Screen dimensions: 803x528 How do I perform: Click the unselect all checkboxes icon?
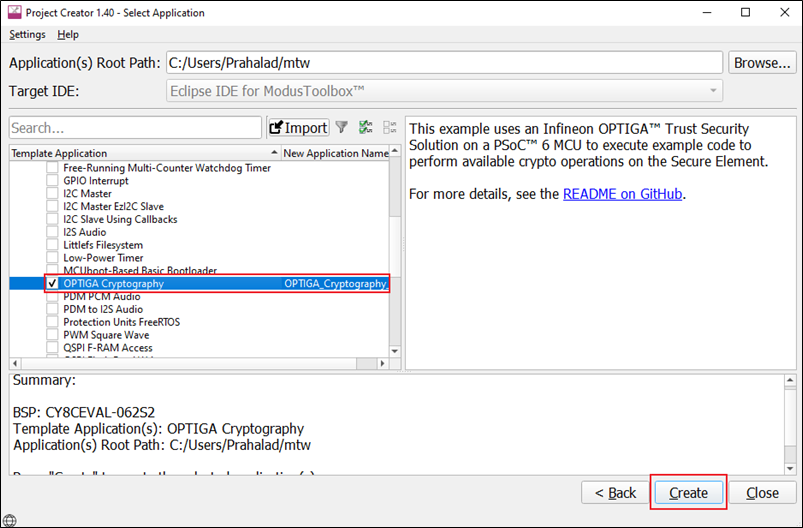click(x=389, y=127)
